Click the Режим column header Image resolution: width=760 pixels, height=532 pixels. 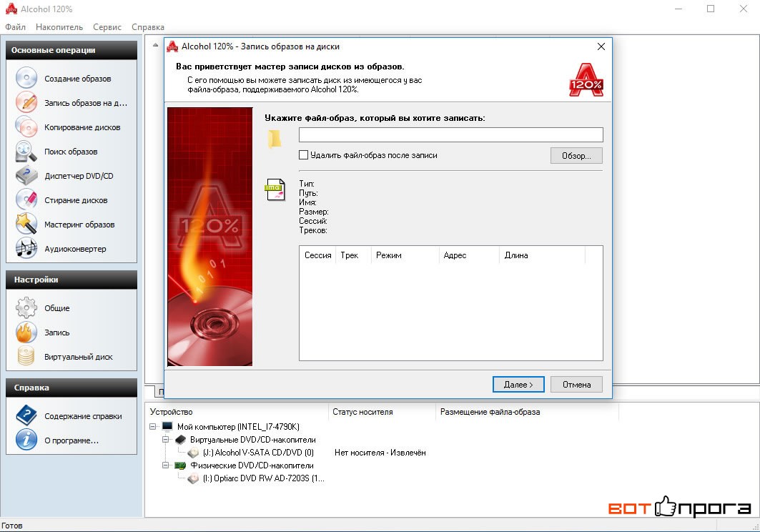click(x=405, y=255)
